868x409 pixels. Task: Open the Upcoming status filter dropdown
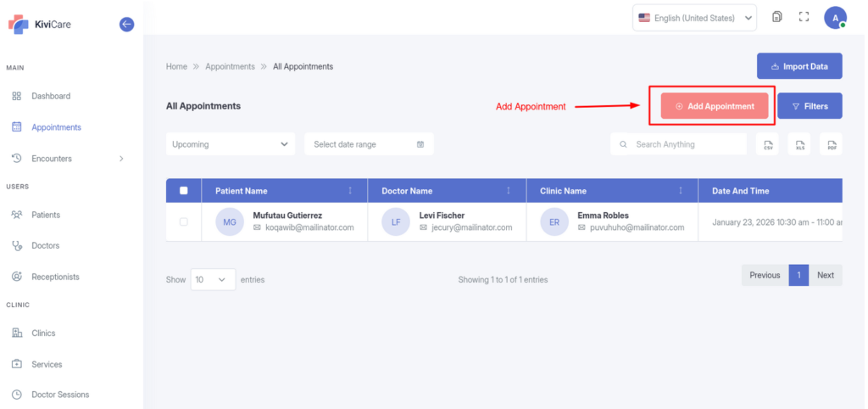pyautogui.click(x=231, y=144)
